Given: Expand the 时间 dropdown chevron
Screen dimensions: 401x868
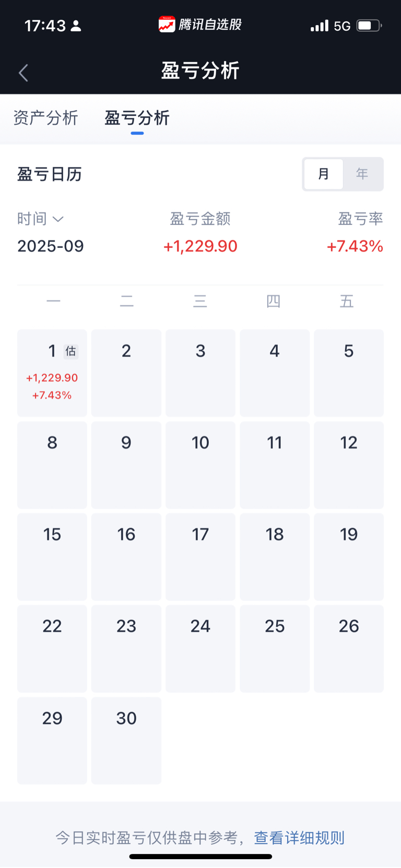Looking at the screenshot, I should click(58, 219).
